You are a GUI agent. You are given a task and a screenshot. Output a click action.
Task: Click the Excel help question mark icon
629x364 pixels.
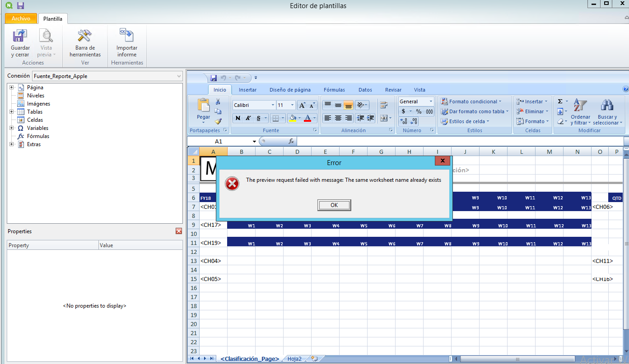tap(625, 89)
